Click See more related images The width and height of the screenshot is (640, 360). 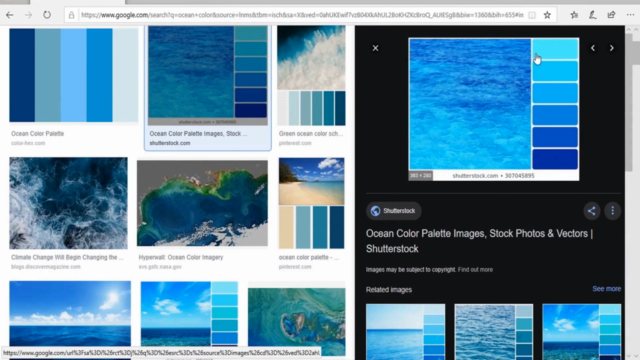(x=607, y=289)
